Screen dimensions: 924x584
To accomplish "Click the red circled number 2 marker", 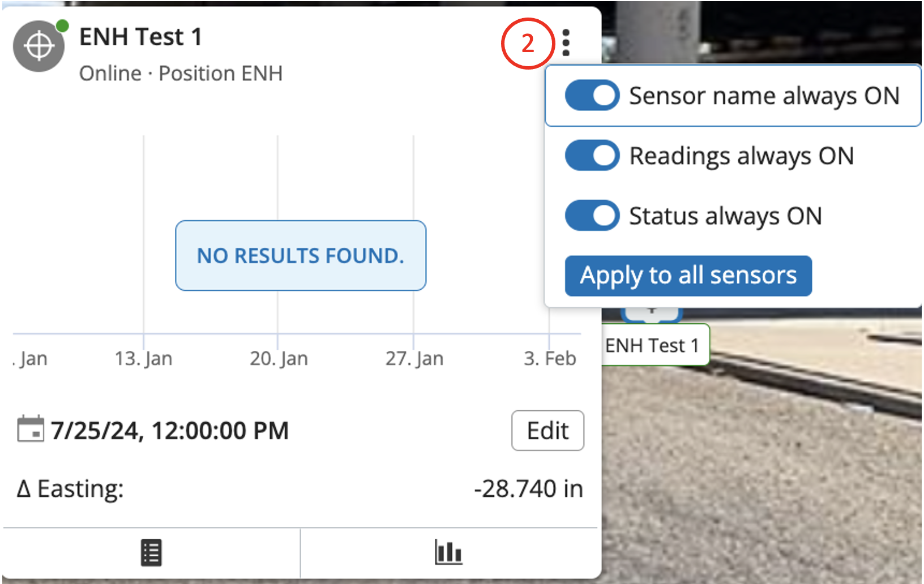I will [527, 44].
